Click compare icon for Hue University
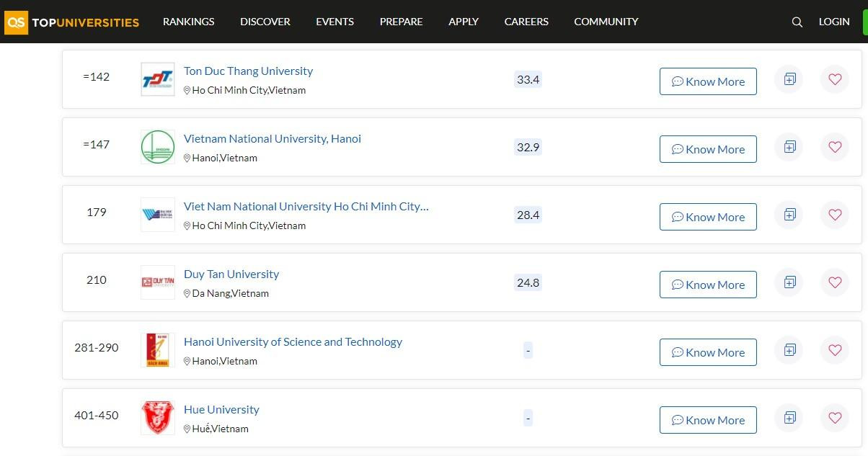The width and height of the screenshot is (868, 456). click(789, 418)
